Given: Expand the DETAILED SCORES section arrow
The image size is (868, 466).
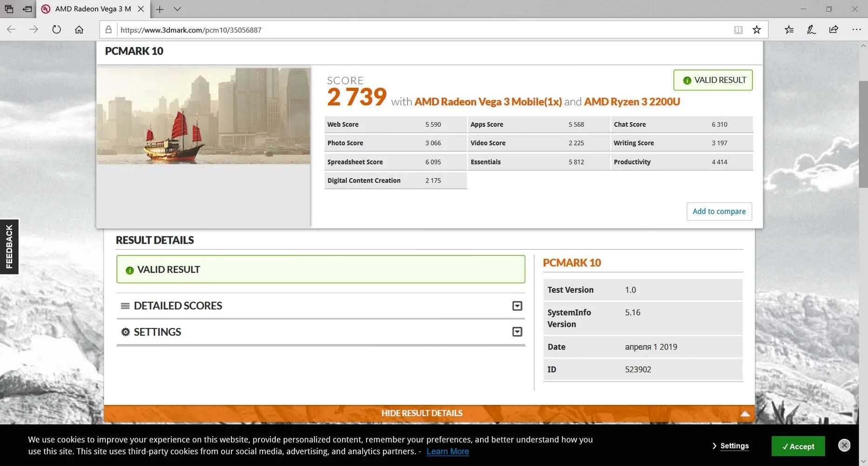Looking at the screenshot, I should pos(517,306).
